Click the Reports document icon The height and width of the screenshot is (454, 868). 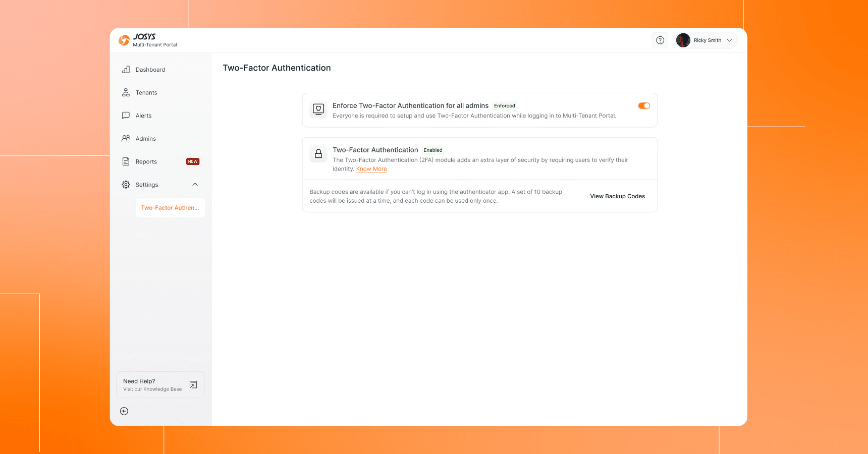pyautogui.click(x=126, y=161)
